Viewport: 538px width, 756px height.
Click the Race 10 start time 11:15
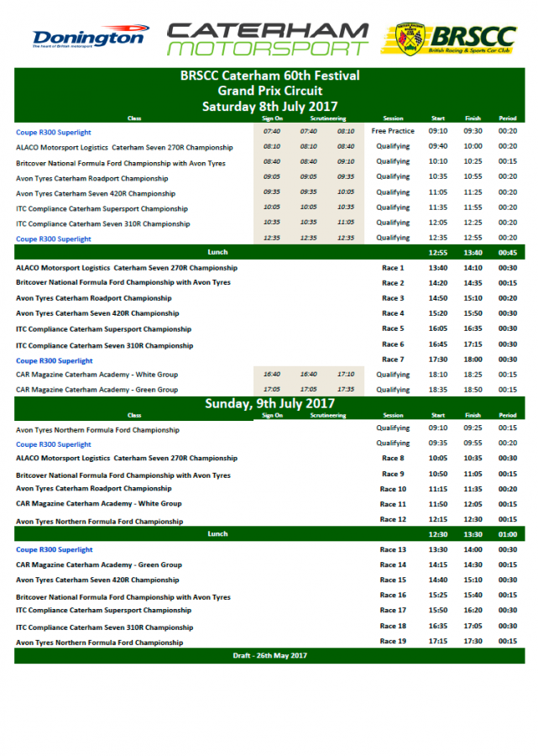coord(437,489)
